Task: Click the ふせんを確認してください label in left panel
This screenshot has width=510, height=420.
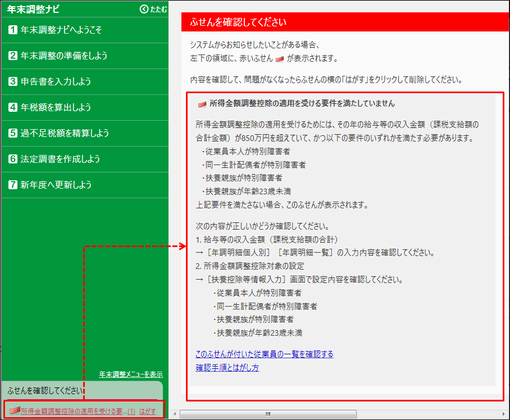Action: click(45, 390)
